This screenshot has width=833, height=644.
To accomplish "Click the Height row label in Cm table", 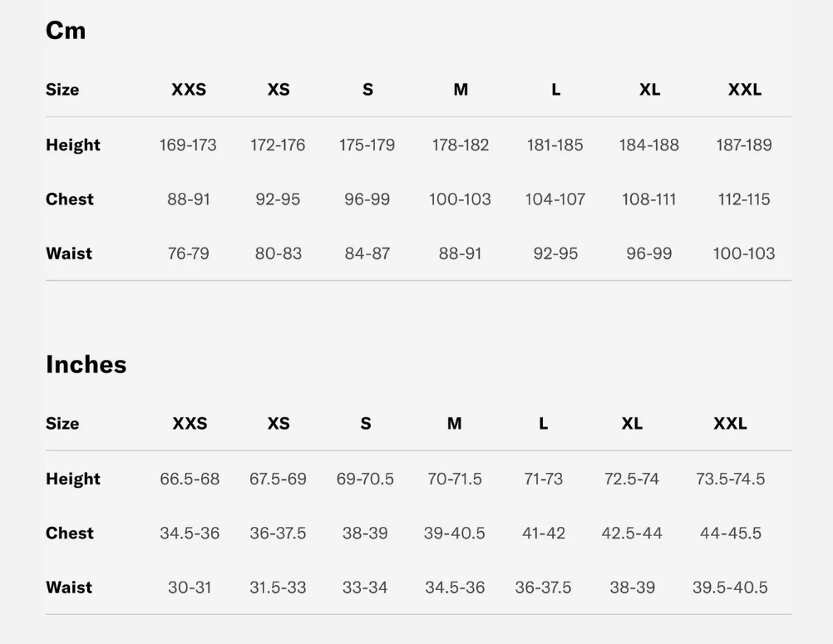I will tap(73, 145).
